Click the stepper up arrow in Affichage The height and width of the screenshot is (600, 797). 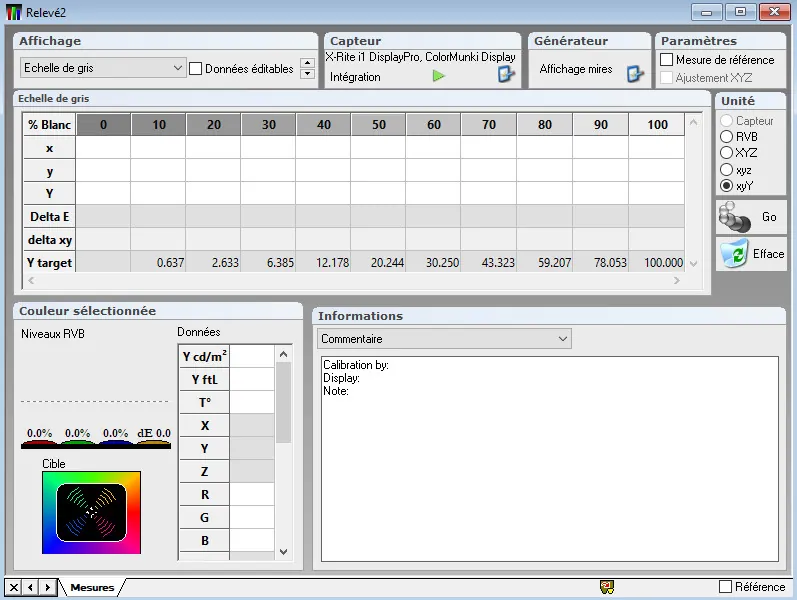click(x=307, y=63)
